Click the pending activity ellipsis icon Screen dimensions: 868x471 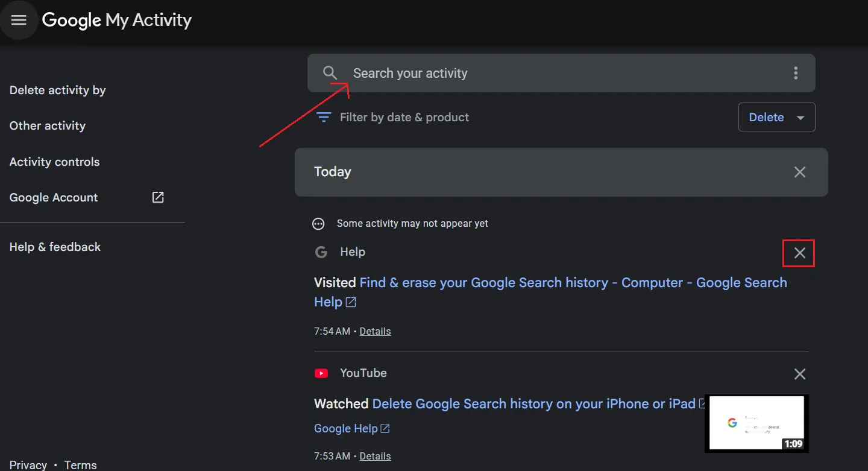pyautogui.click(x=318, y=224)
